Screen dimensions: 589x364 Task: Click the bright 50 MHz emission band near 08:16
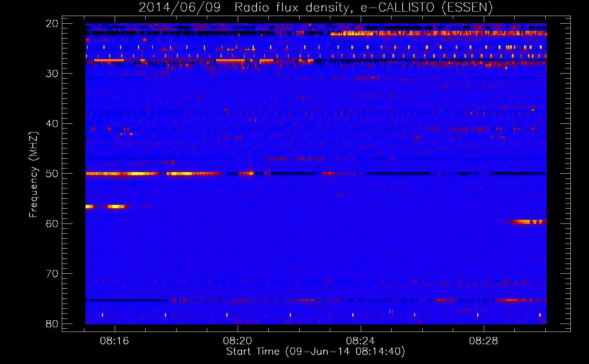(x=122, y=174)
